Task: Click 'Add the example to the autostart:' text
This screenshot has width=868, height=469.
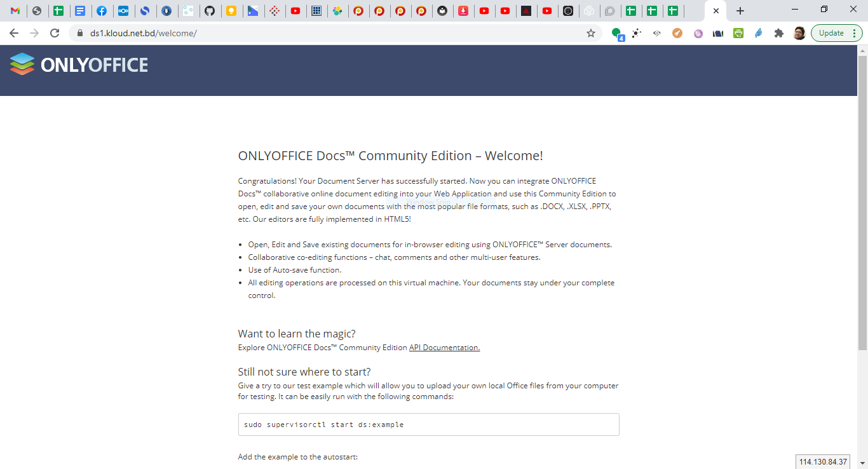Action: tap(298, 457)
